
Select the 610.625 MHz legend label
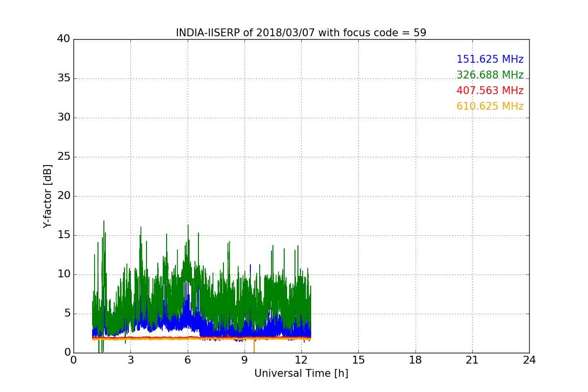[490, 106]
